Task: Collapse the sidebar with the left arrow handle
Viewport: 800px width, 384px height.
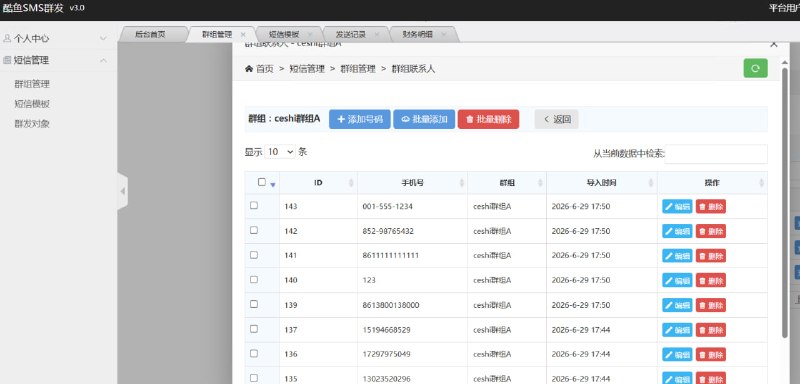Action: (x=122, y=191)
